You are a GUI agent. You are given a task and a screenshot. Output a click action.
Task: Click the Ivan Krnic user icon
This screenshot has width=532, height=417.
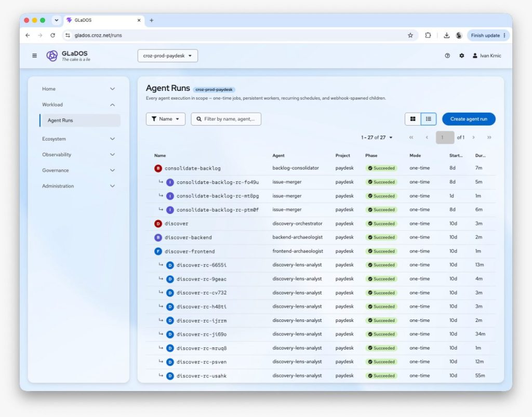point(475,56)
